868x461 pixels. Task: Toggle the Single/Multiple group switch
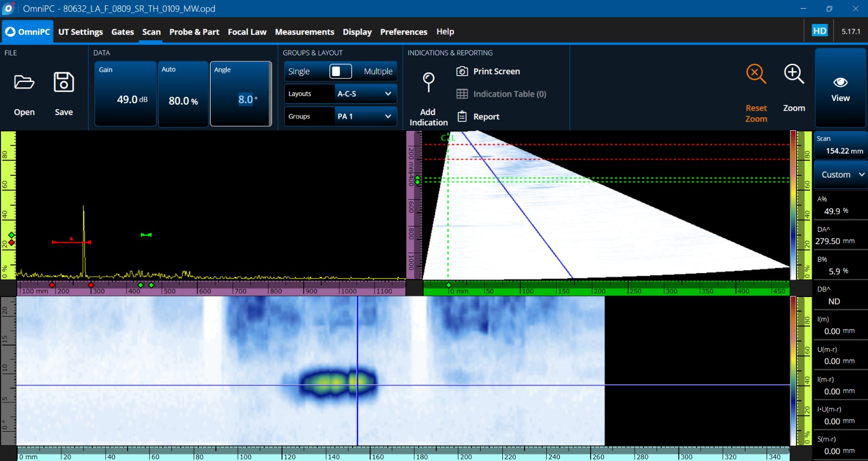click(x=341, y=71)
